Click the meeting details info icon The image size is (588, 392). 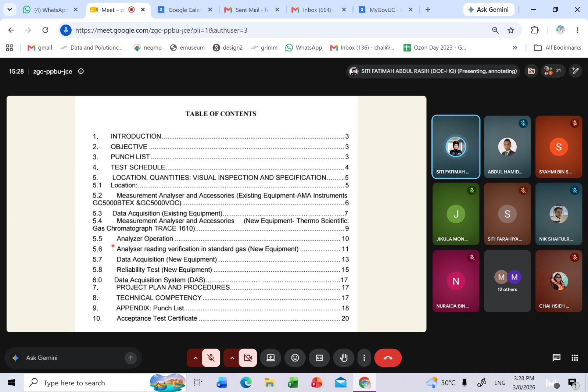[x=81, y=71]
